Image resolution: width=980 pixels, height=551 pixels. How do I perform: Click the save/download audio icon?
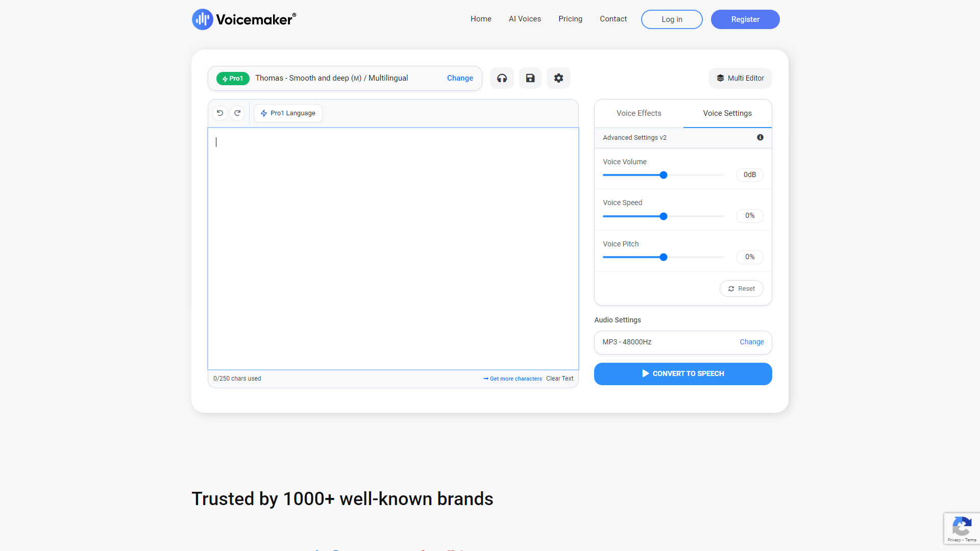tap(530, 78)
